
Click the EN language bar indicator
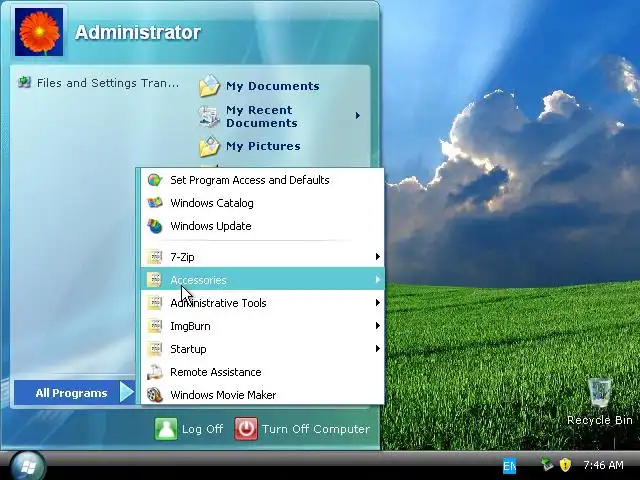click(509, 466)
